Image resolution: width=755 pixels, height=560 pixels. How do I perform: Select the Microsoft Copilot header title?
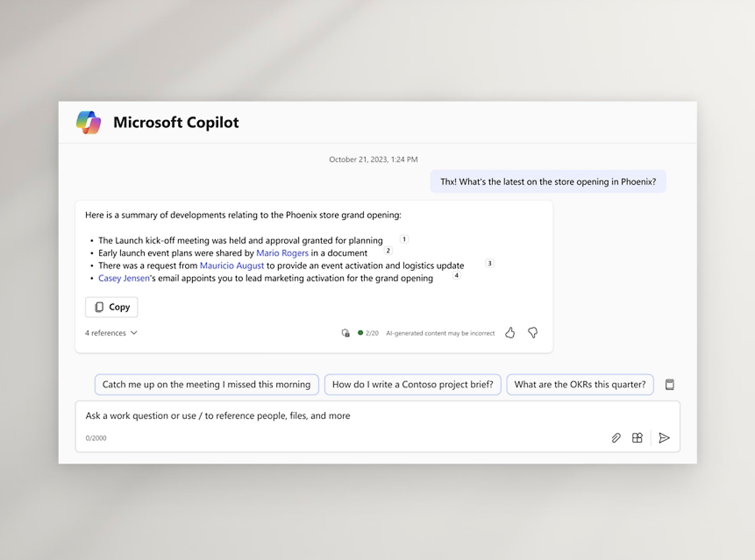176,122
